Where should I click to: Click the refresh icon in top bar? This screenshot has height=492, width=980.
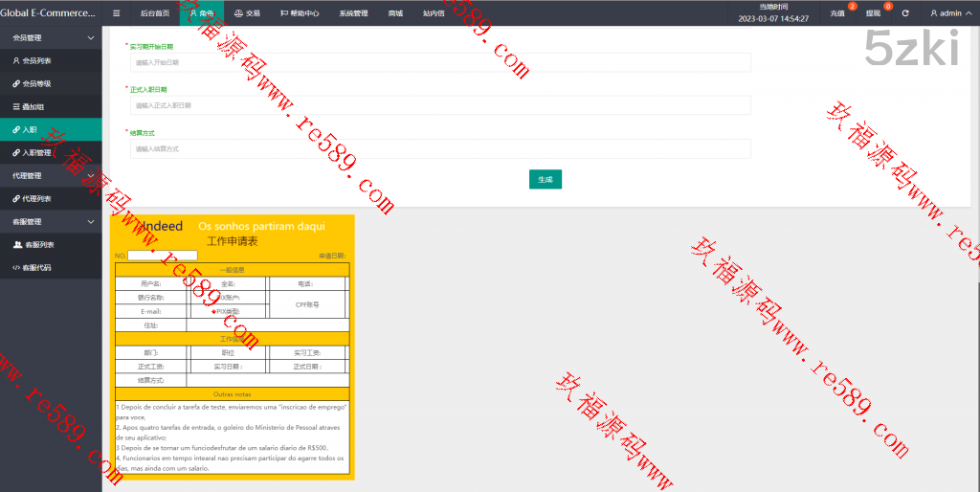pyautogui.click(x=904, y=13)
